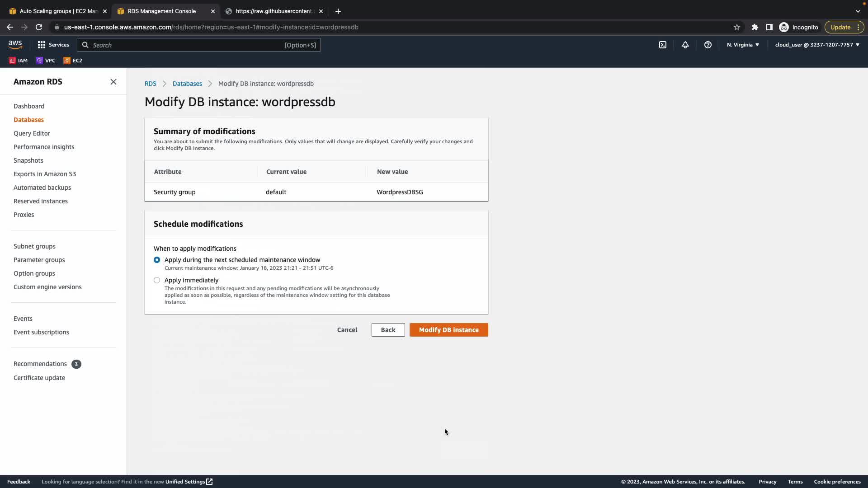
Task: Expand the cloud_user account dropdown
Action: coord(817,45)
